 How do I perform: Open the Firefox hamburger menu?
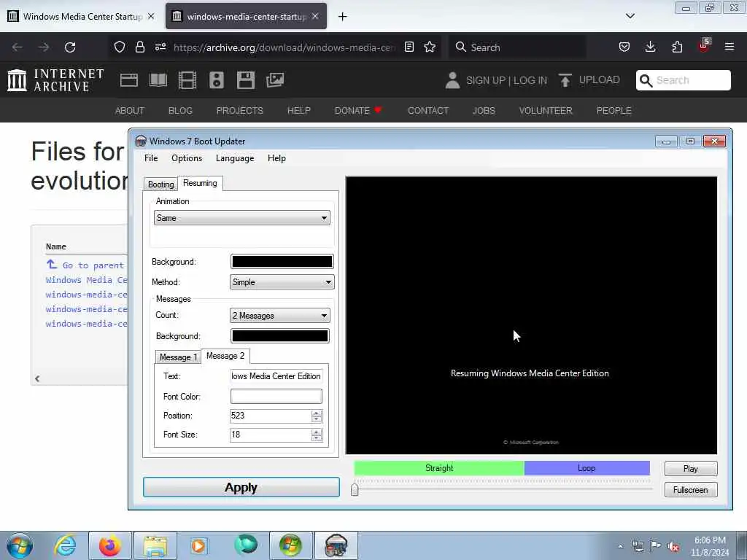click(x=729, y=47)
